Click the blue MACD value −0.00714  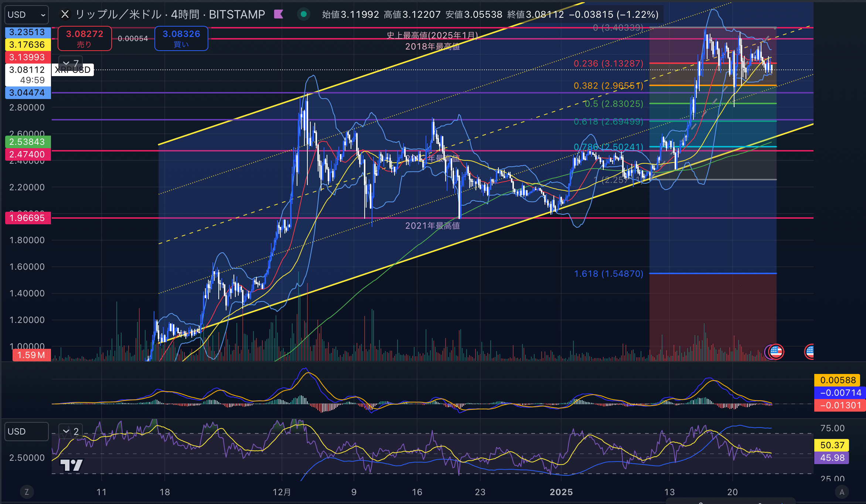[840, 393]
